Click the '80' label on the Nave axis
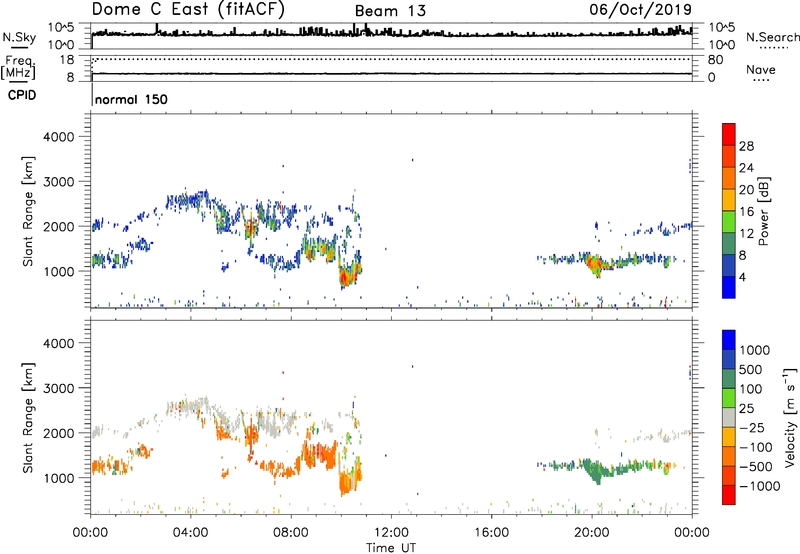This screenshot has width=800, height=554. pos(715,60)
